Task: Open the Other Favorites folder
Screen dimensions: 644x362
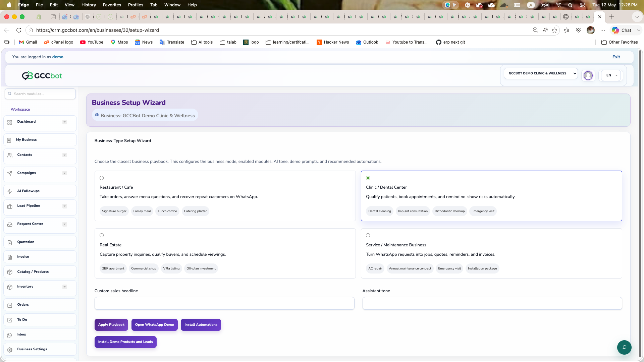Action: [620, 42]
